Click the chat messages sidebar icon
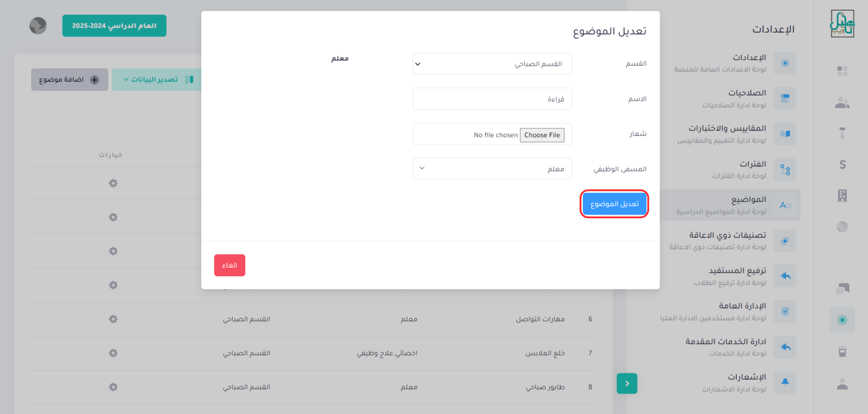 842,288
